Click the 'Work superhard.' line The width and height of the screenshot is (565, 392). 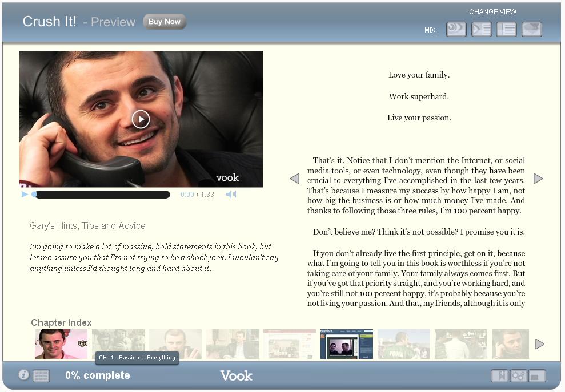pos(419,96)
